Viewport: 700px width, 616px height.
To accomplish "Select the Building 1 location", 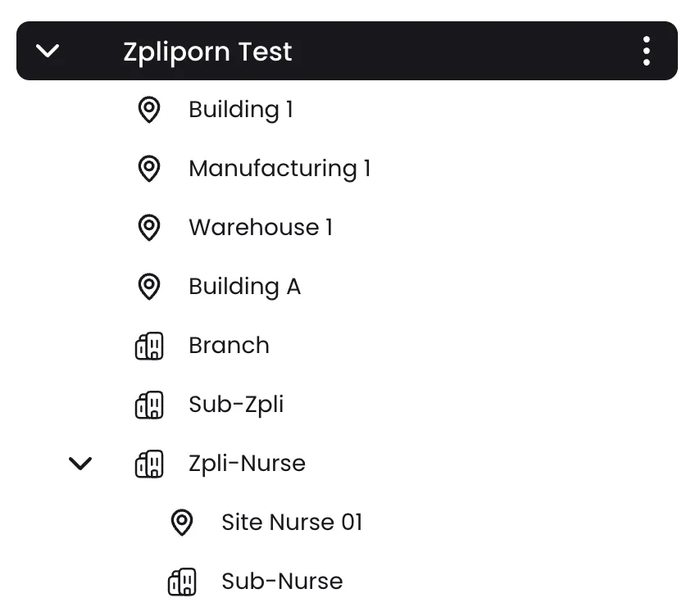I will (x=240, y=110).
